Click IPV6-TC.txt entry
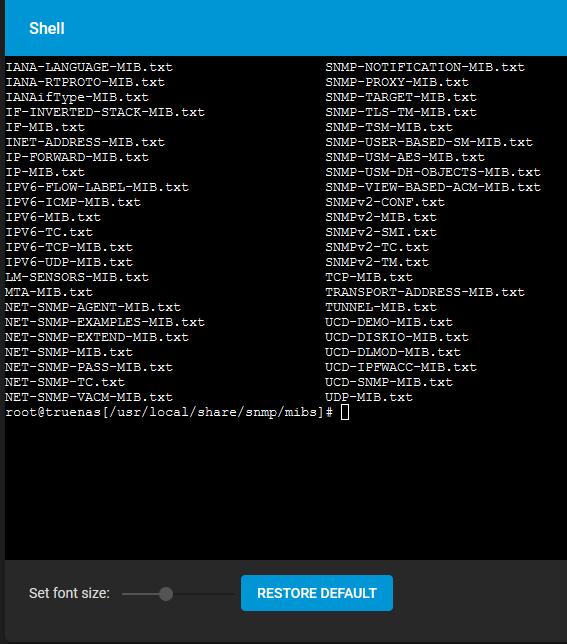The image size is (567, 644). [49, 232]
